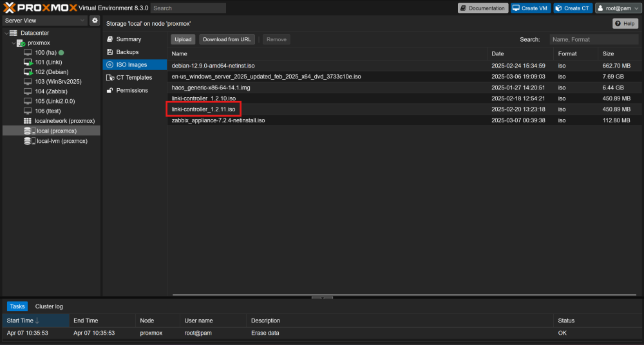This screenshot has width=644, height=345.
Task: Select localnetwork (proxmox) in the tree
Action: click(x=52, y=121)
